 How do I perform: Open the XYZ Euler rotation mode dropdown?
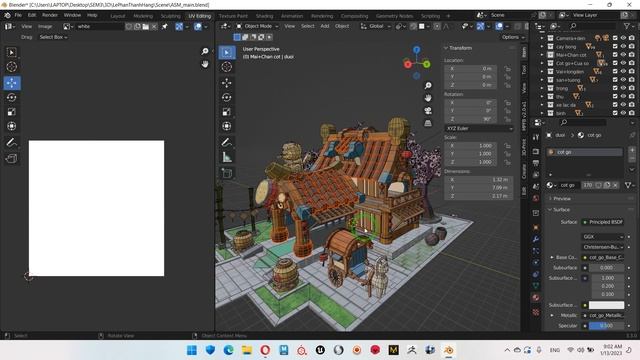pyautogui.click(x=479, y=128)
